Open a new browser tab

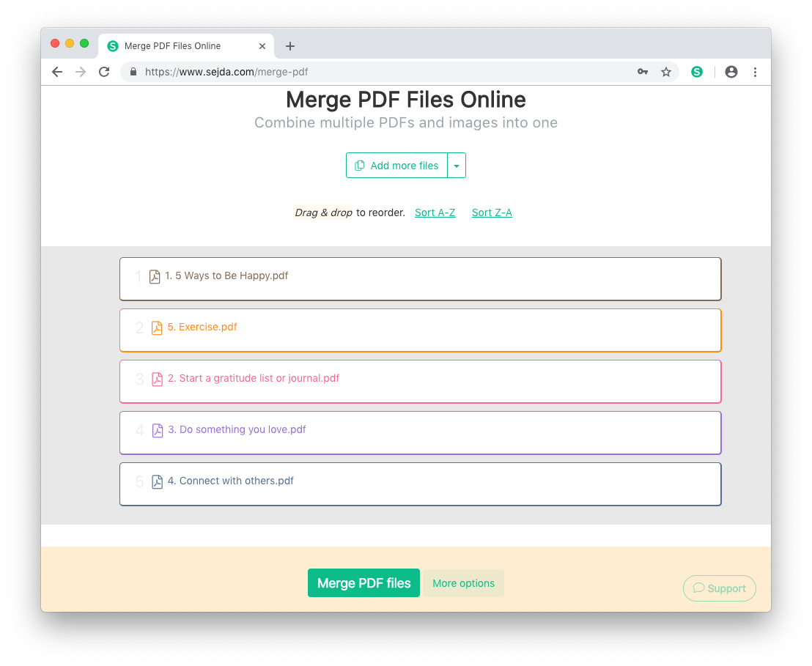point(289,45)
